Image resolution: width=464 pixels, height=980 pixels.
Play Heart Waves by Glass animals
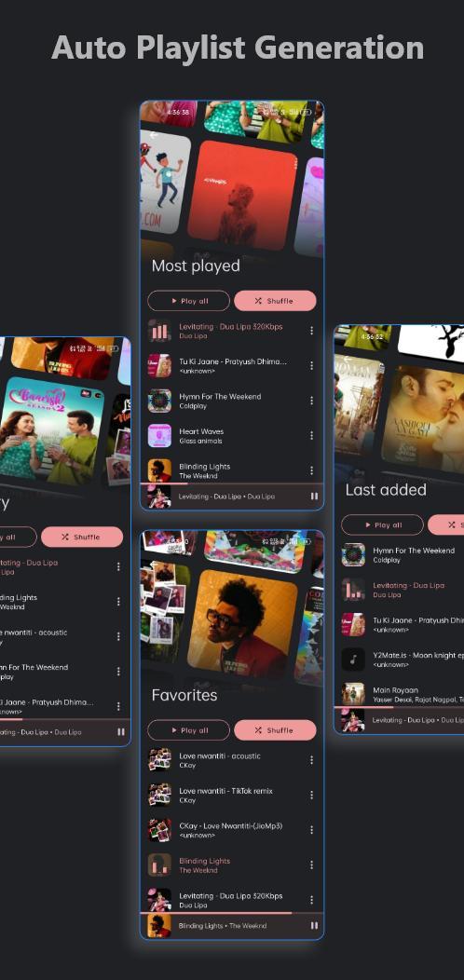pyautogui.click(x=232, y=436)
